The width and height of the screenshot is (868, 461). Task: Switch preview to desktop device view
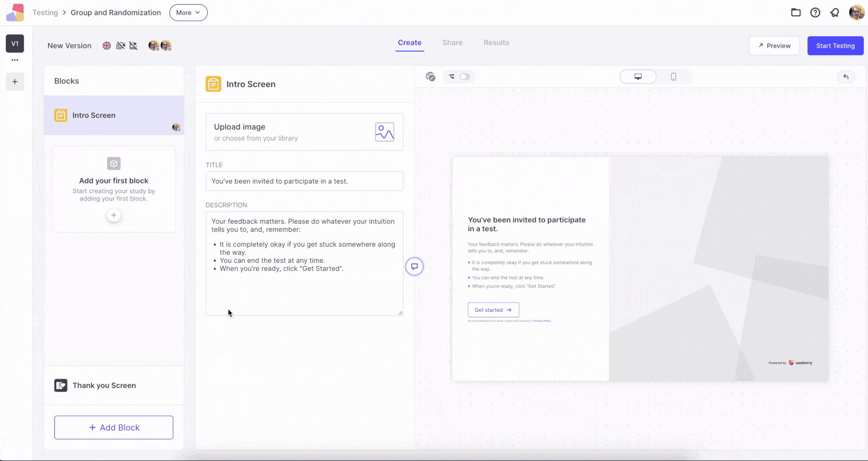pos(638,77)
